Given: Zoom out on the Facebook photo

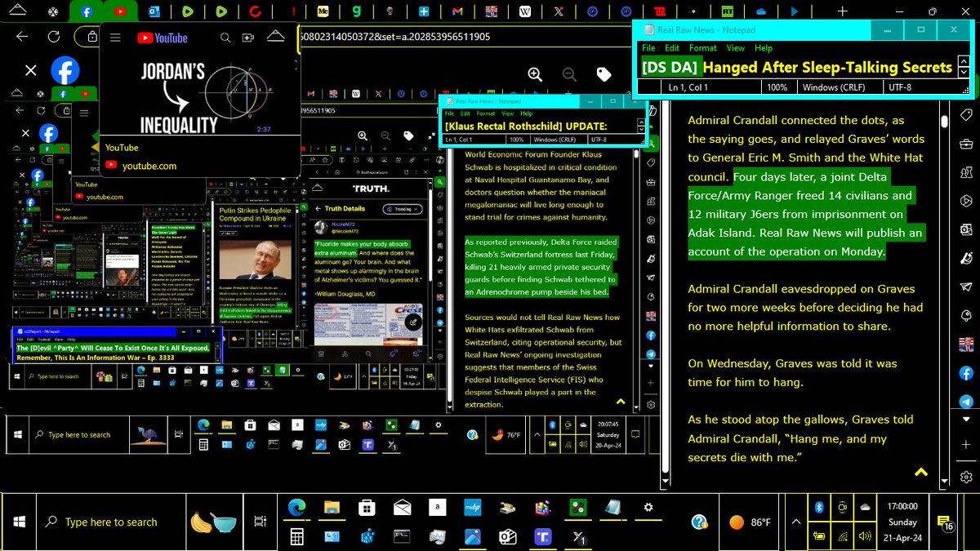Looking at the screenshot, I should pos(569,74).
